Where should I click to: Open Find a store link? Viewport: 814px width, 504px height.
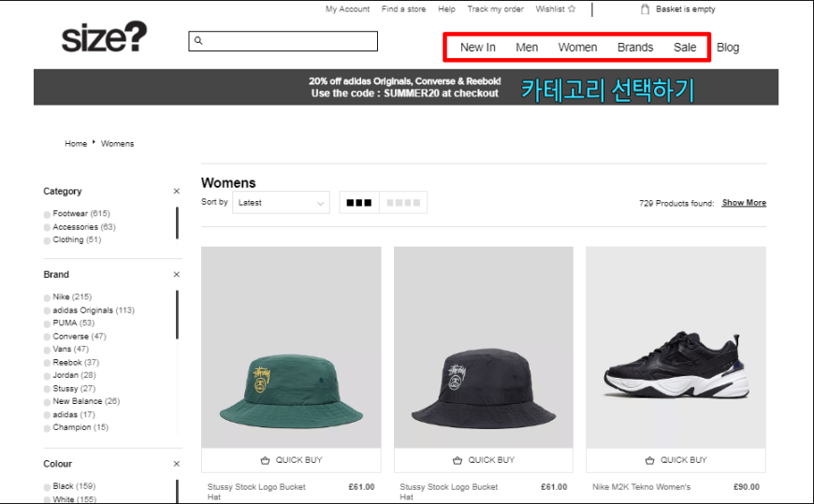403,8
